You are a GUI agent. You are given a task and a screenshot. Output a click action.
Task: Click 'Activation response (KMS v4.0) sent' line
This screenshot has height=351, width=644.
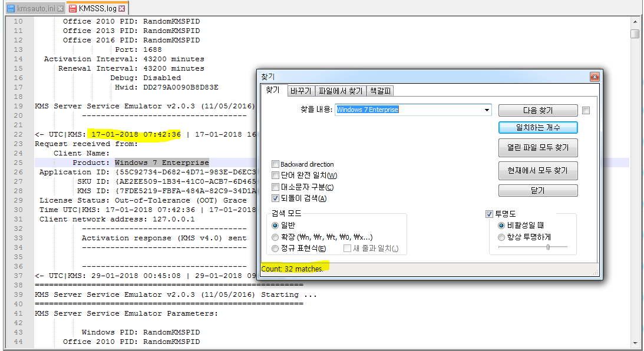[164, 238]
